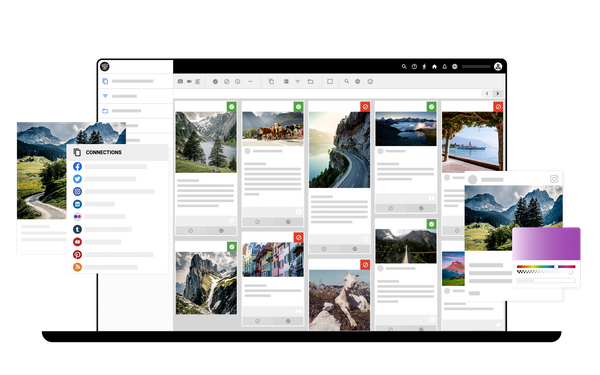Click the CONNECTIONS panel header

(x=118, y=152)
